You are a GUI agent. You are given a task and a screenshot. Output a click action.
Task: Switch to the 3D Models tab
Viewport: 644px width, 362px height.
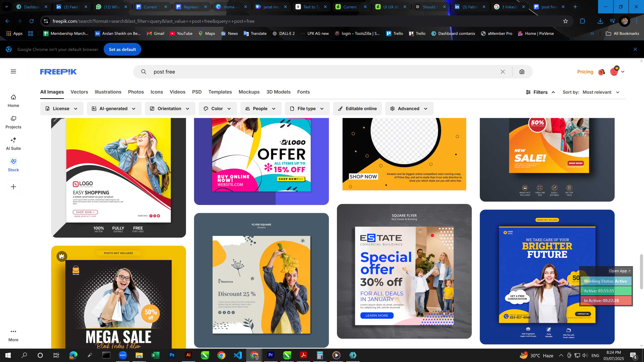click(278, 92)
